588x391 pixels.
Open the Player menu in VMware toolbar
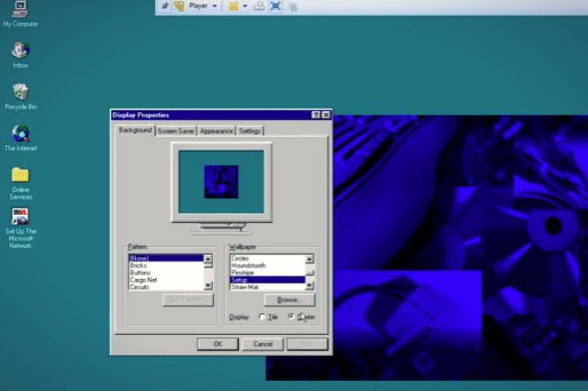203,6
